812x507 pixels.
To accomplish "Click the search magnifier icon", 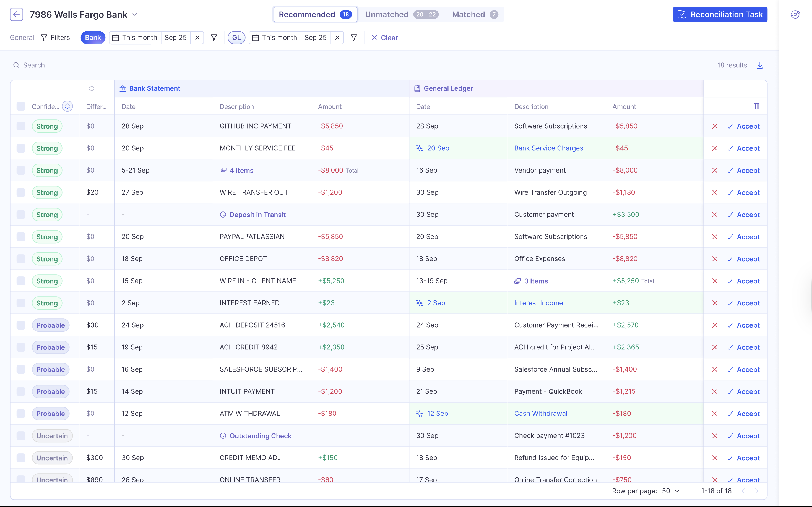I will 16,65.
